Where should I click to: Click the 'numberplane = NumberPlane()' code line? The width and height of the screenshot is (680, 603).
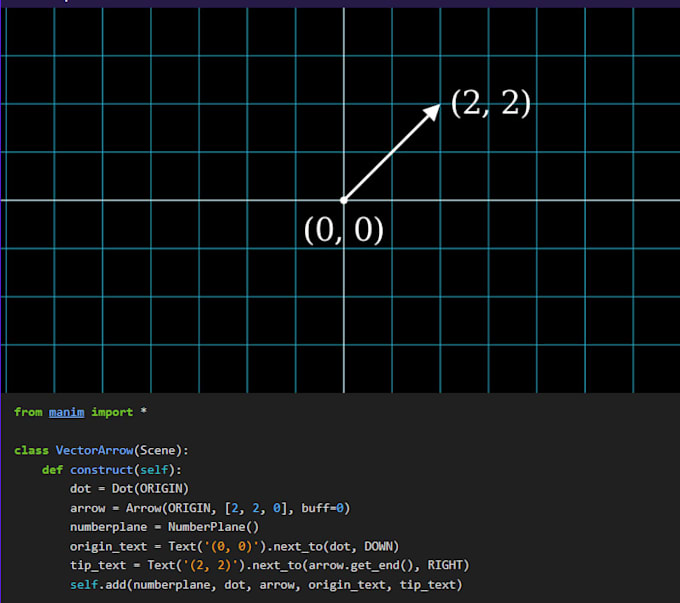(164, 527)
